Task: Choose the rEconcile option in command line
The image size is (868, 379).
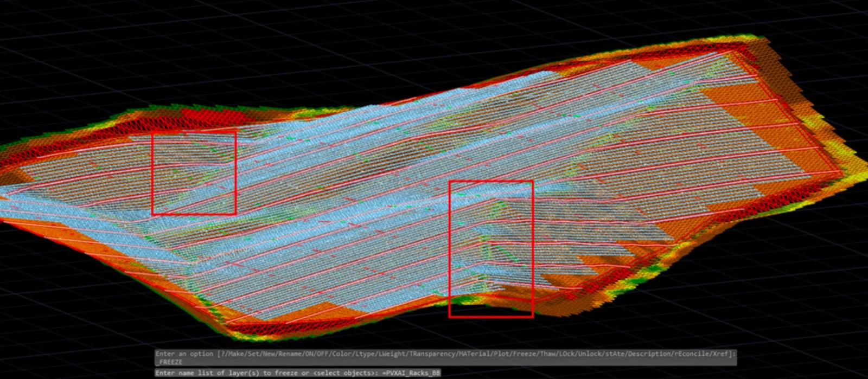Action: 692,354
